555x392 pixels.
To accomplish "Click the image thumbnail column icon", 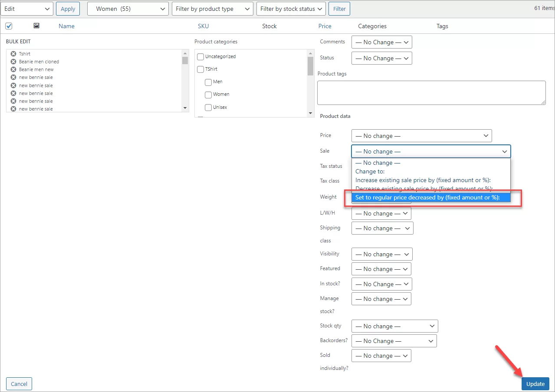I will coord(36,26).
